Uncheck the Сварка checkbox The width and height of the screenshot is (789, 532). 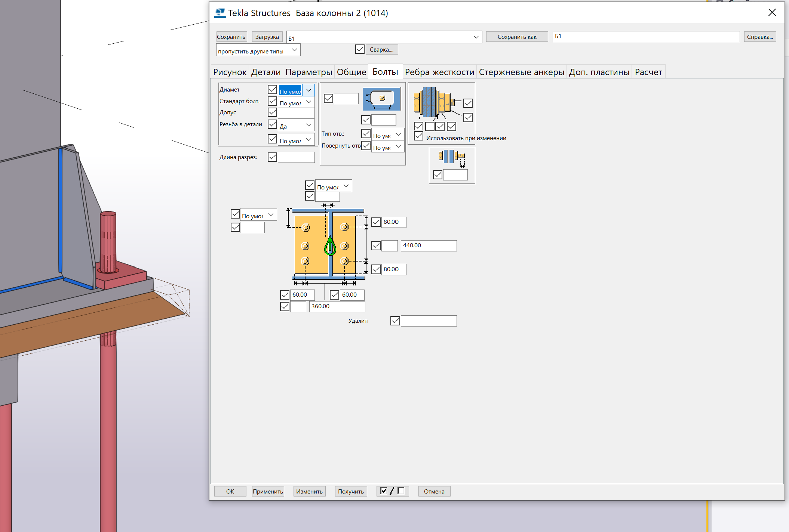(x=360, y=49)
